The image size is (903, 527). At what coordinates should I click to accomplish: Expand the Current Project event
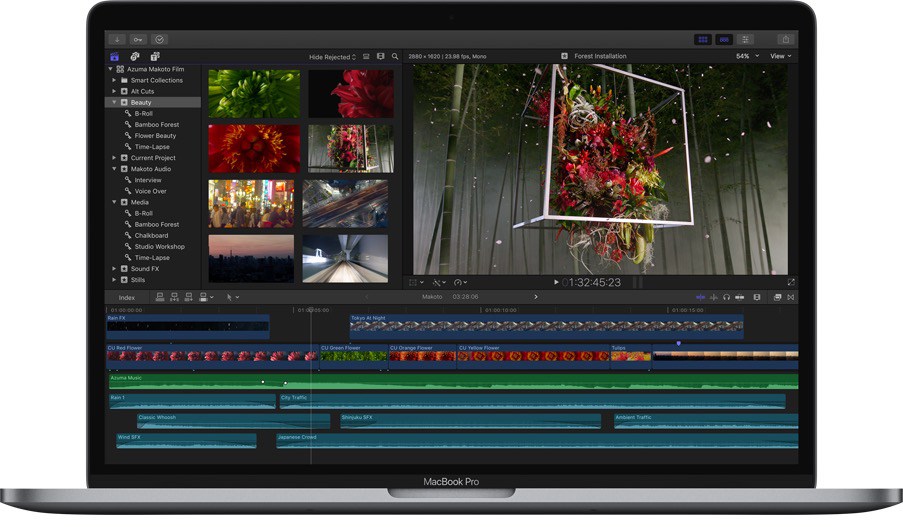click(x=114, y=158)
